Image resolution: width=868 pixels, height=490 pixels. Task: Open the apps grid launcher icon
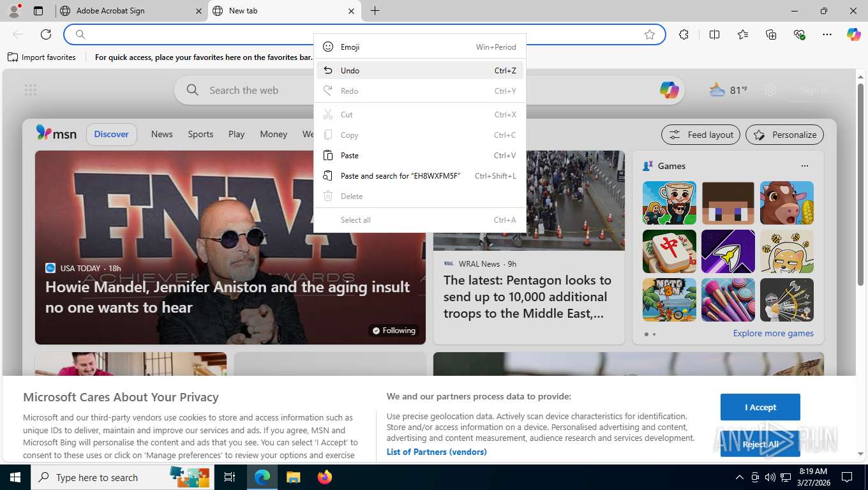point(31,90)
